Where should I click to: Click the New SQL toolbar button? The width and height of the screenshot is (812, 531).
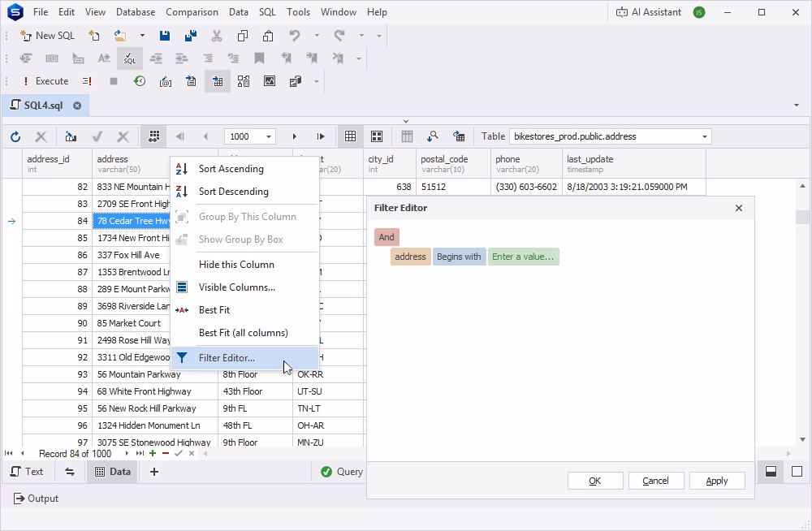click(x=48, y=36)
